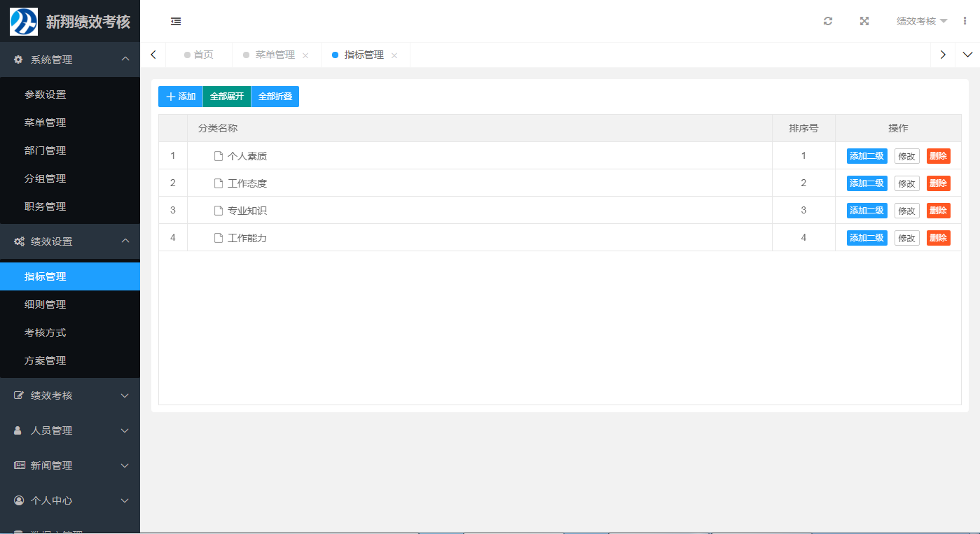
Task: Open the 绩效考核 user dropdown
Action: pos(921,21)
